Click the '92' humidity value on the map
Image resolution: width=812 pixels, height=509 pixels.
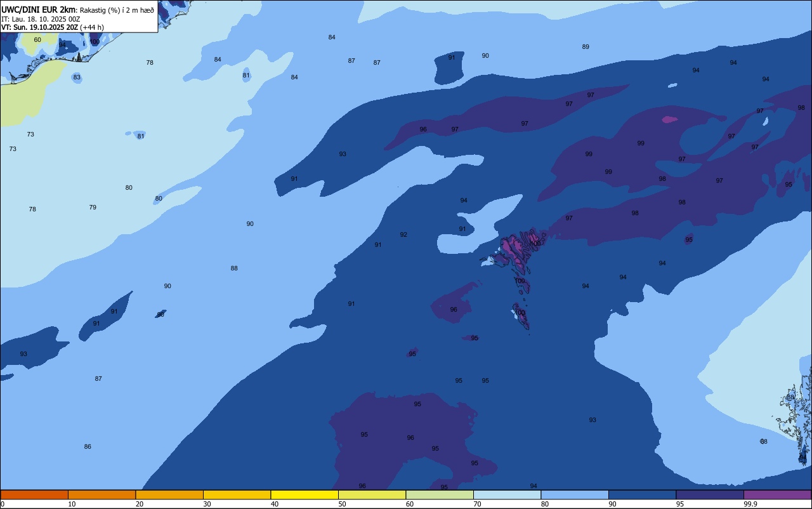(x=403, y=234)
